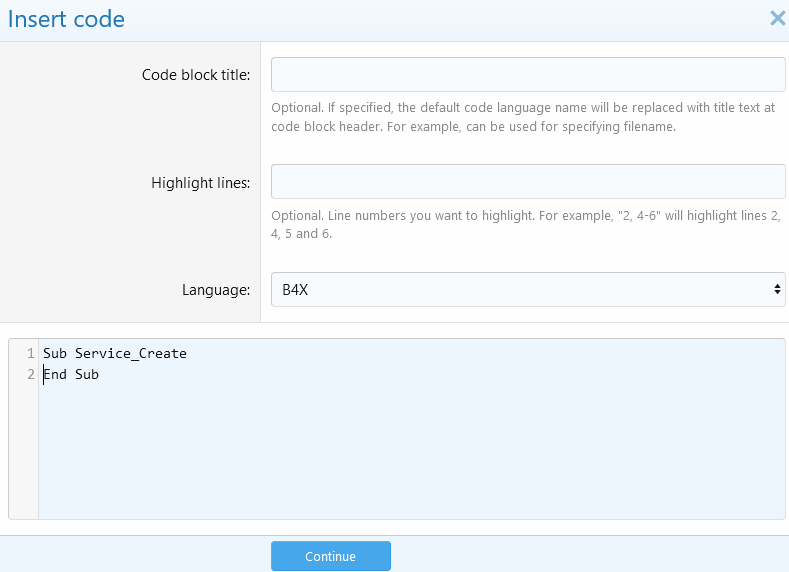Click the "Code block title:" label
Screen dimensions: 789x572
[x=196, y=75]
